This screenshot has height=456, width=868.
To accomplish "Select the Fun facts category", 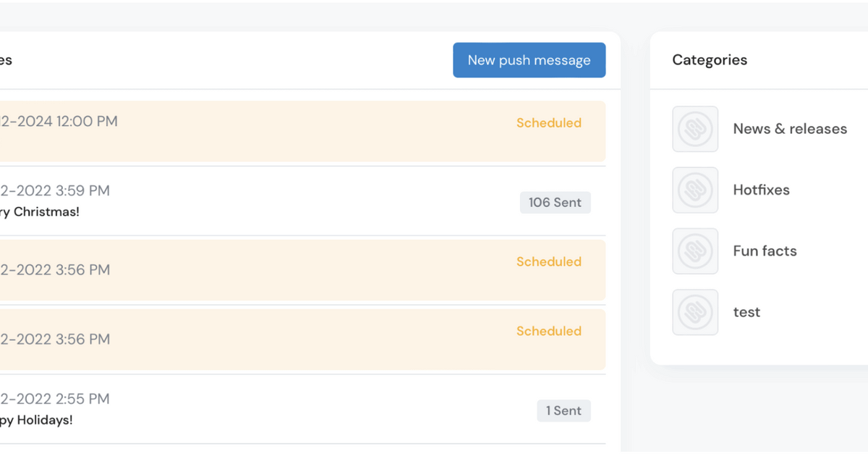I will click(x=765, y=251).
